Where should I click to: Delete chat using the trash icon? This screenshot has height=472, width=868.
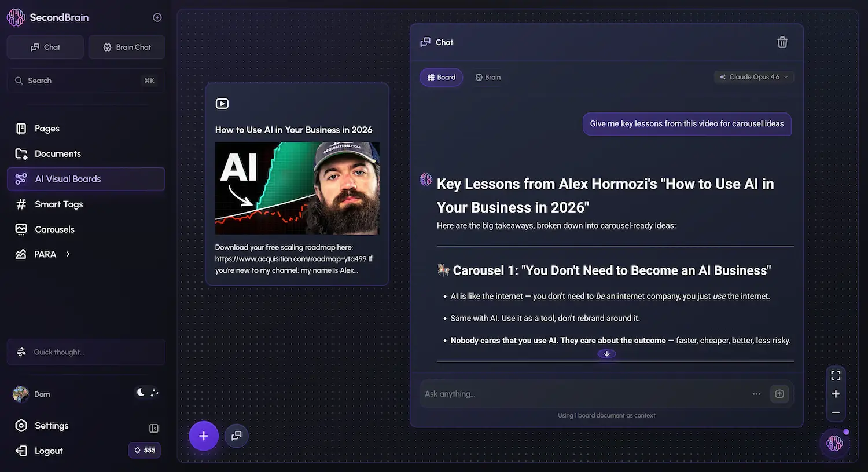[x=782, y=42]
